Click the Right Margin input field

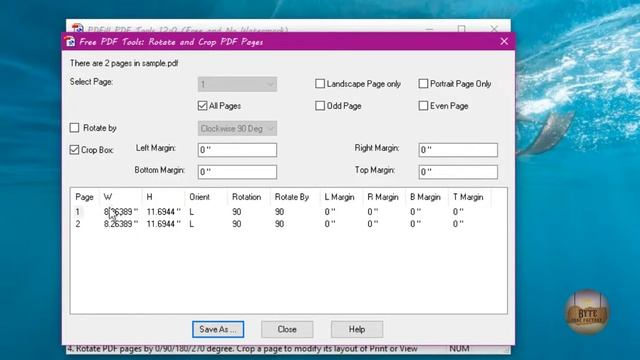tap(458, 150)
